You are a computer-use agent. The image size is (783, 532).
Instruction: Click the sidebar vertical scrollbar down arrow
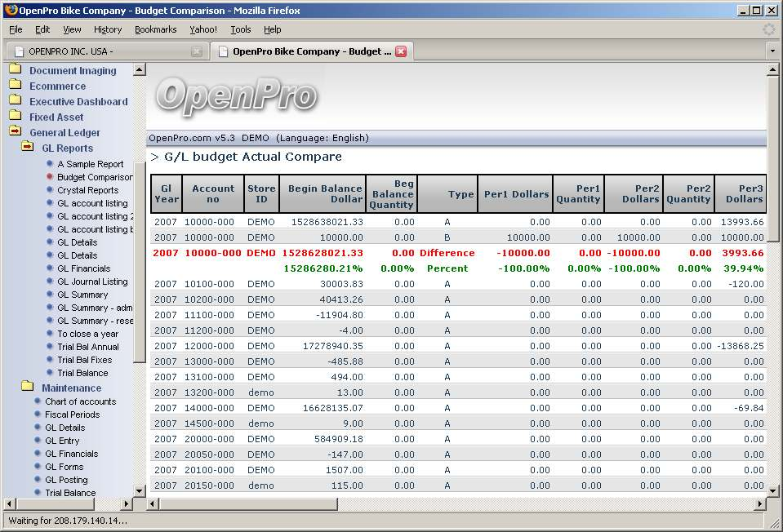(139, 490)
